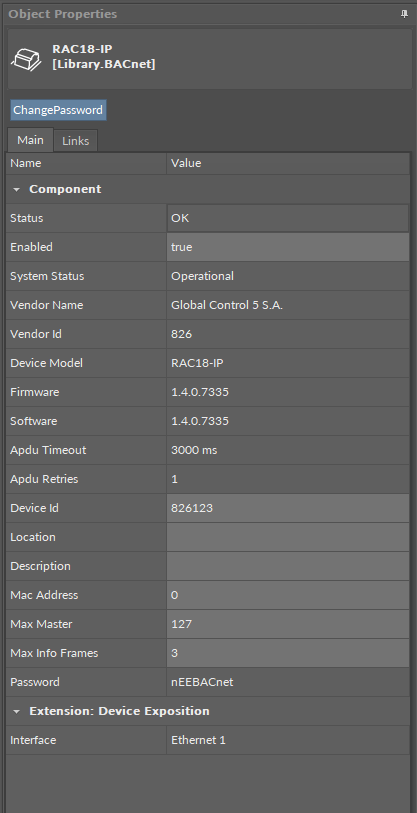Viewport: 417px width, 813px height.
Task: Click the empty Description value field
Action: click(x=288, y=566)
